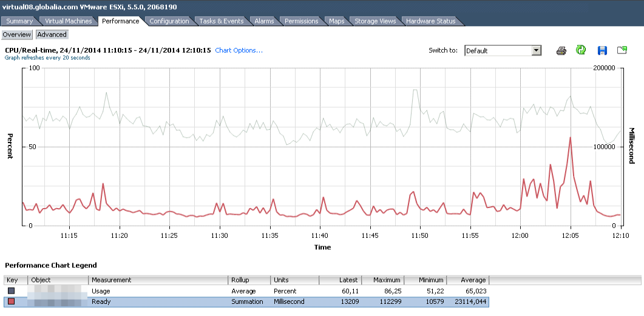Screen dimensions: 644x316
Task: Click the Measurement column header
Action: pos(158,280)
